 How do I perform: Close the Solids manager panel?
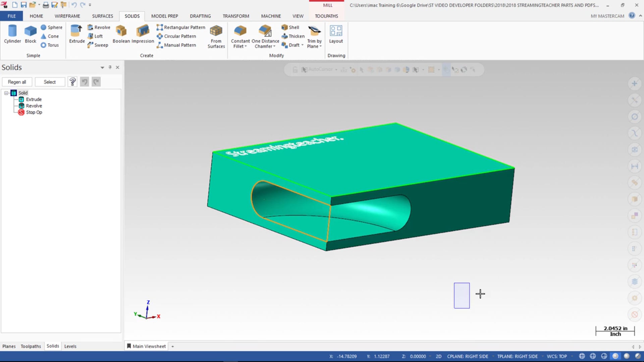(117, 67)
